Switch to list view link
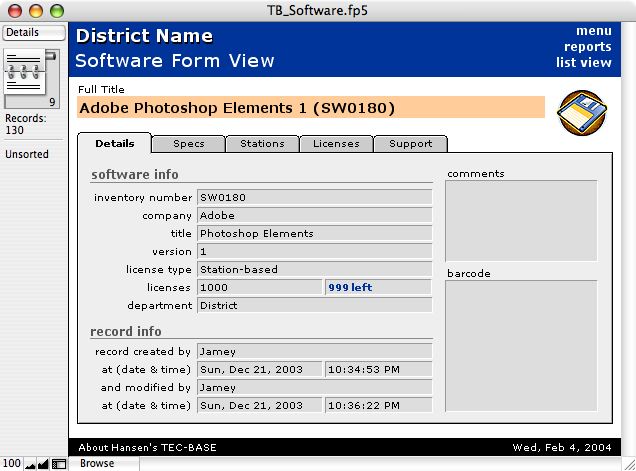This screenshot has width=636, height=471. click(x=584, y=62)
